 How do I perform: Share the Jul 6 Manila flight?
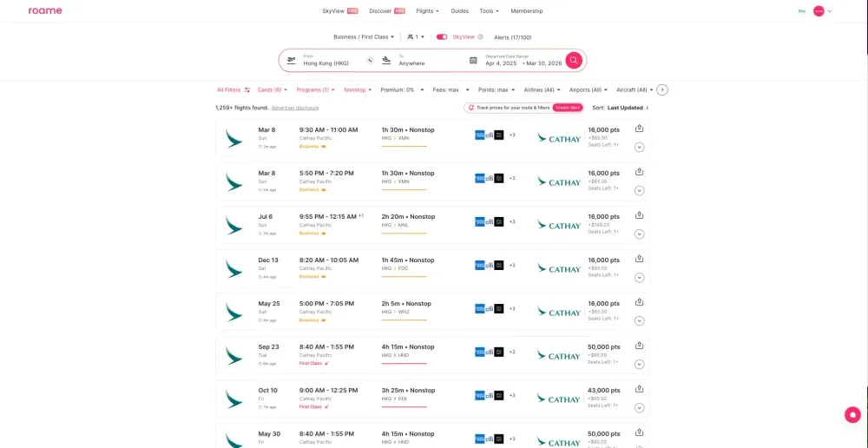point(640,215)
